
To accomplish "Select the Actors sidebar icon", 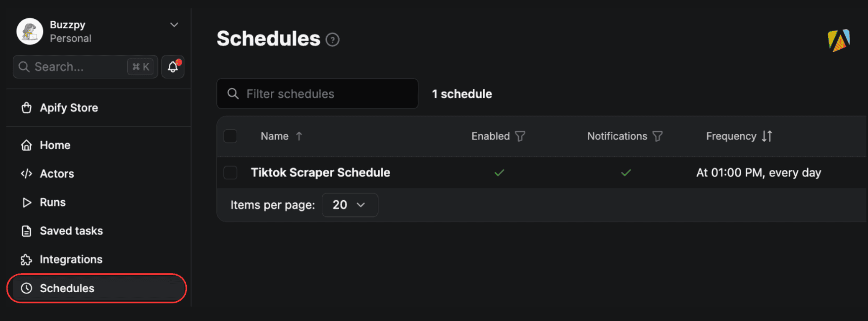I will click(x=27, y=174).
